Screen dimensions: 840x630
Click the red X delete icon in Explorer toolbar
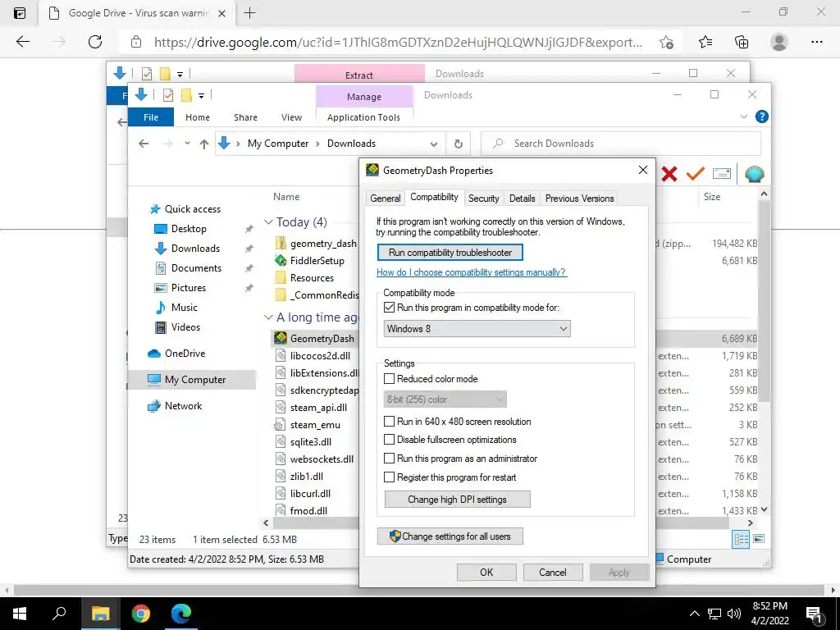669,174
